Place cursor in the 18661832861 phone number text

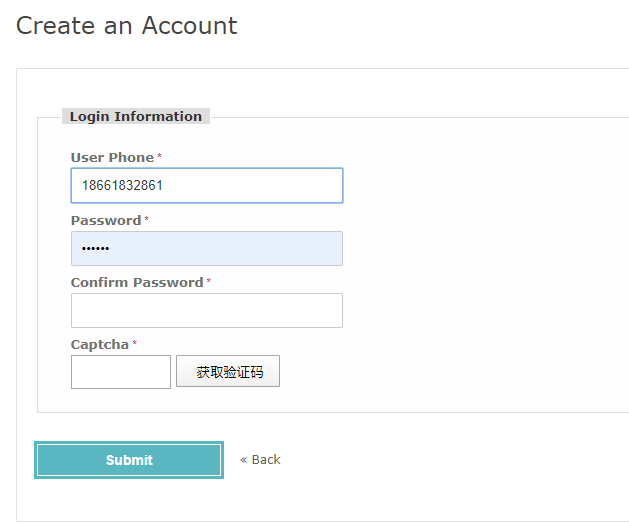click(x=122, y=185)
